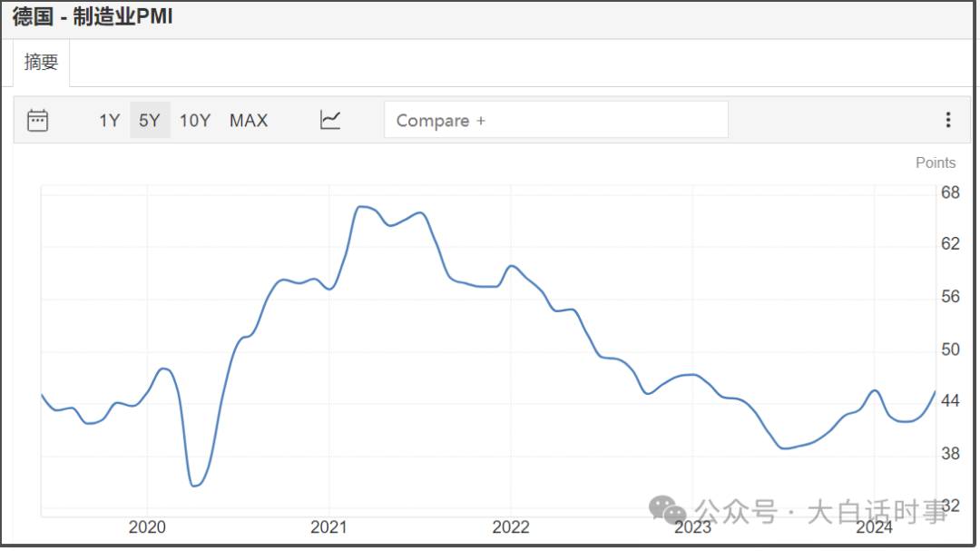Open the chart type line icon
Screen dimensions: 980x551
pyautogui.click(x=330, y=120)
